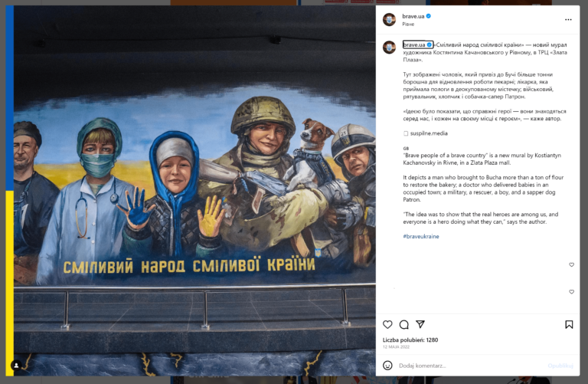Image resolution: width=588 pixels, height=384 pixels.
Task: Open the Рівне location link
Action: tap(408, 24)
